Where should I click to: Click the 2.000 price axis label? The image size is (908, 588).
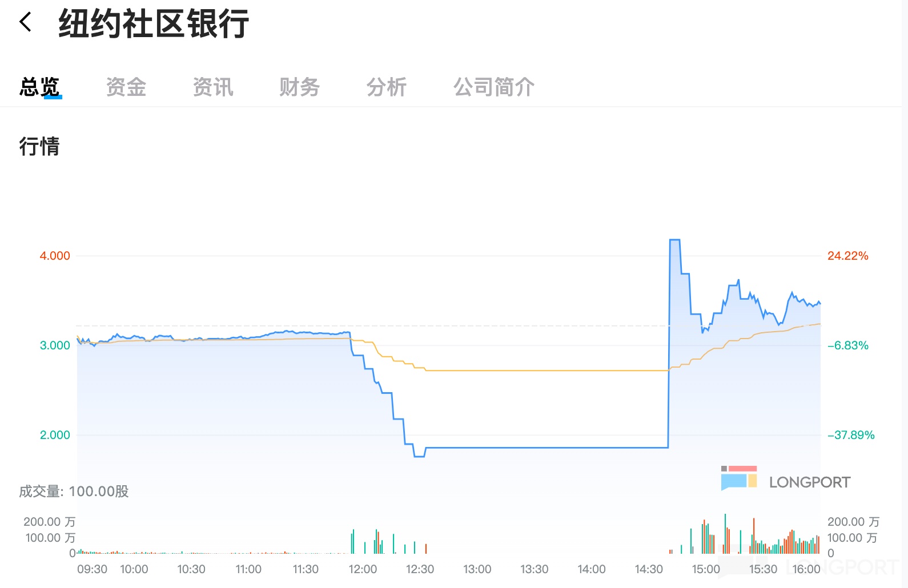[55, 435]
